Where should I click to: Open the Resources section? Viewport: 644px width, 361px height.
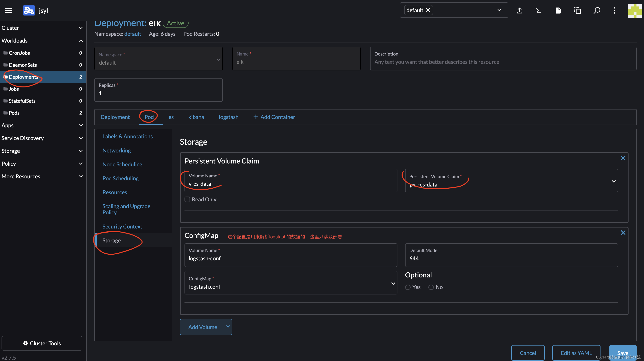pyautogui.click(x=115, y=192)
